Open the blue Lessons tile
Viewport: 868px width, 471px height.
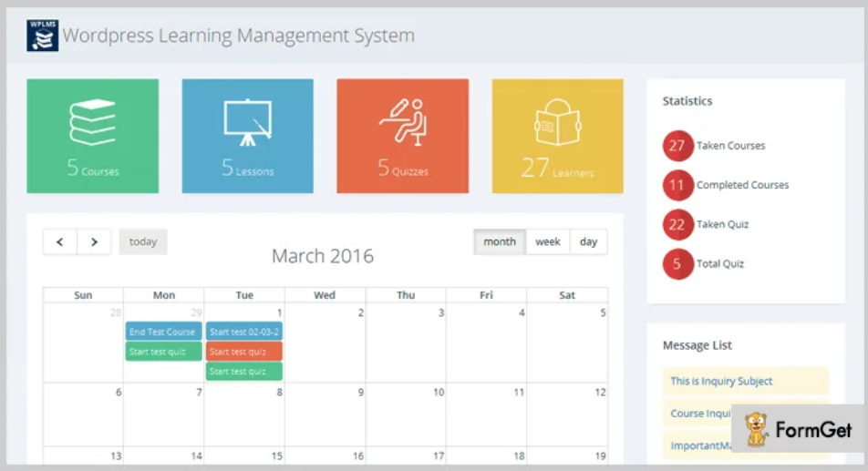247,136
